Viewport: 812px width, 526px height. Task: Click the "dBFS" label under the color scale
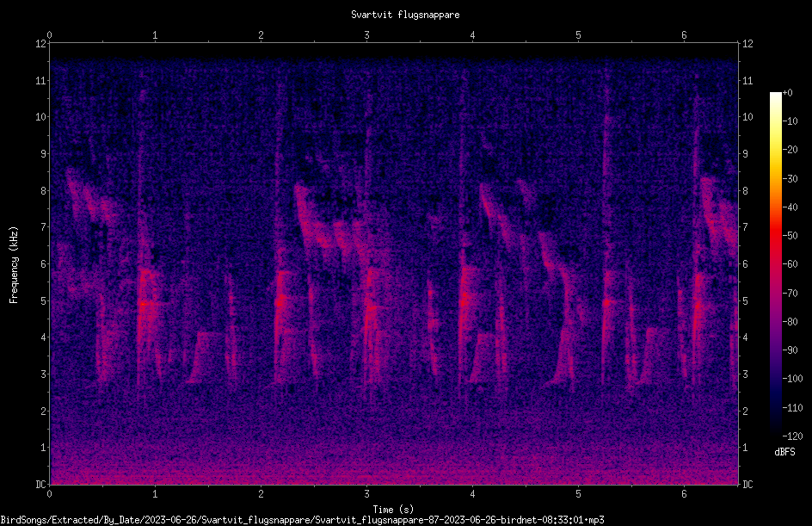(784, 452)
